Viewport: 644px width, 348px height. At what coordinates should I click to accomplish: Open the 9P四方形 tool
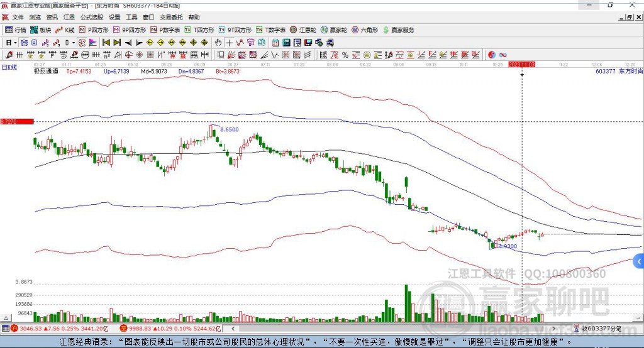(130, 30)
